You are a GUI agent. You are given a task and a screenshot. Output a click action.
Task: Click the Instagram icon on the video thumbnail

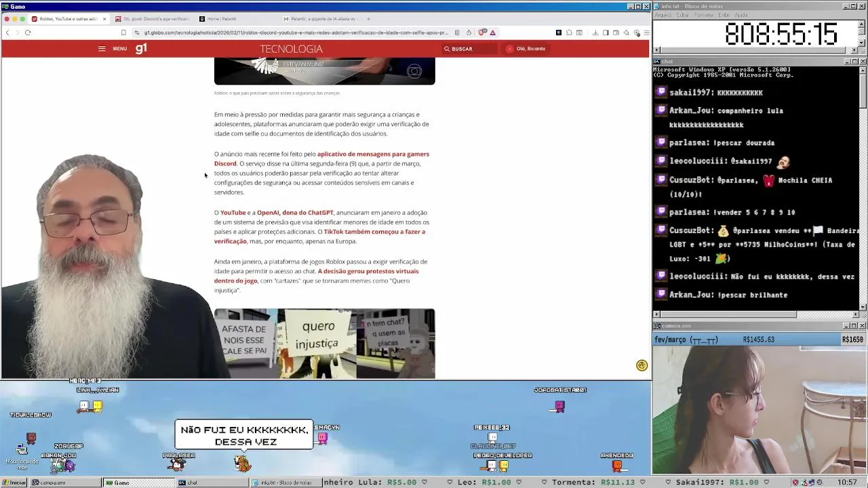coord(414,71)
